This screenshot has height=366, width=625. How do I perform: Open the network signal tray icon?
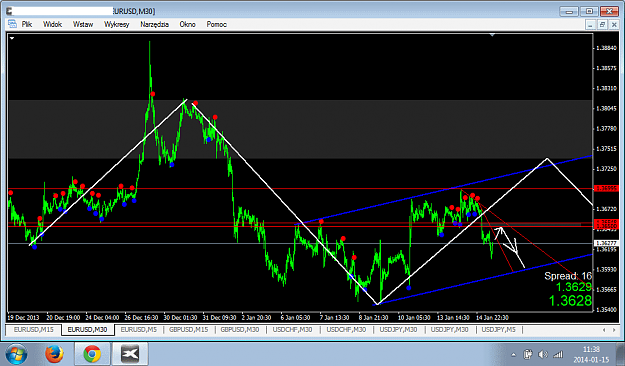558,354
